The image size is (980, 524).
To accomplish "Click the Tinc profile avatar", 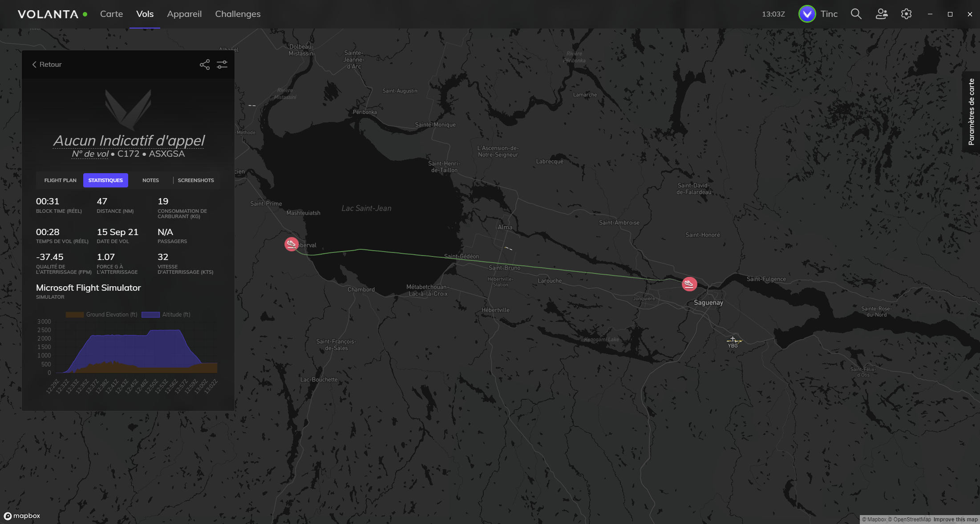I will pos(807,14).
